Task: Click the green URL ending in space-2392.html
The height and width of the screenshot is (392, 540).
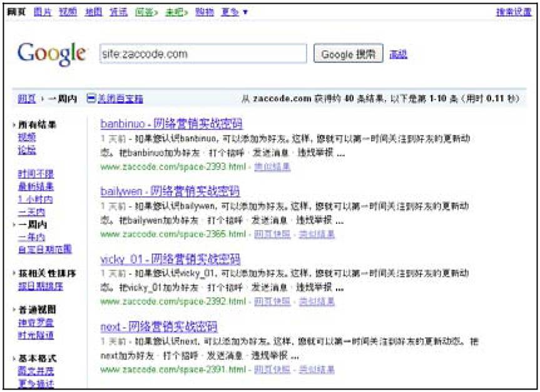Action: tap(173, 302)
